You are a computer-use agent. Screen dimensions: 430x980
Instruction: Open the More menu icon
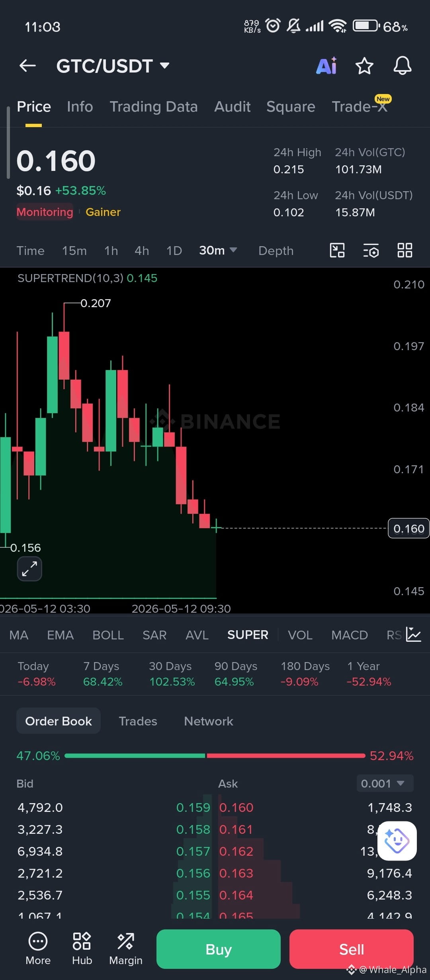38,949
